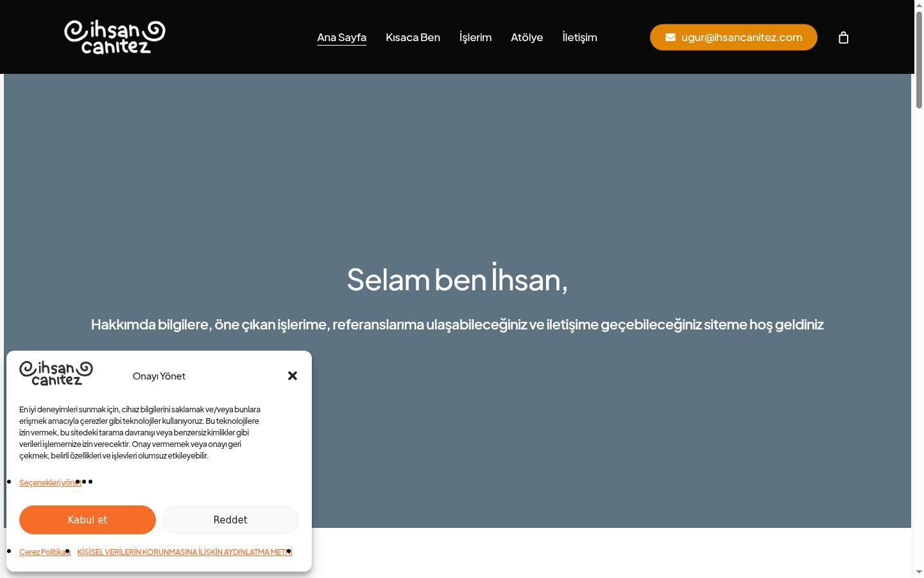The height and width of the screenshot is (578, 924).
Task: Click the ugur@ihsancanitez.com email button
Action: pyautogui.click(x=733, y=37)
